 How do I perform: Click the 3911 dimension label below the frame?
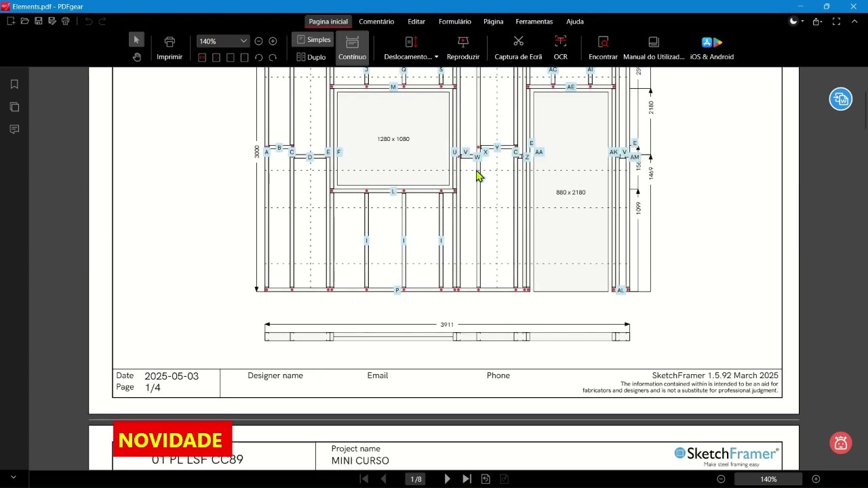(x=447, y=325)
